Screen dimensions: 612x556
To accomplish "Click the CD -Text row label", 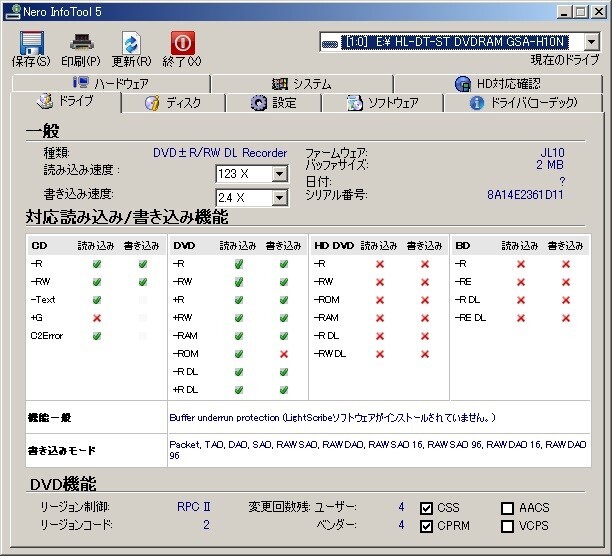I will pos(43,300).
